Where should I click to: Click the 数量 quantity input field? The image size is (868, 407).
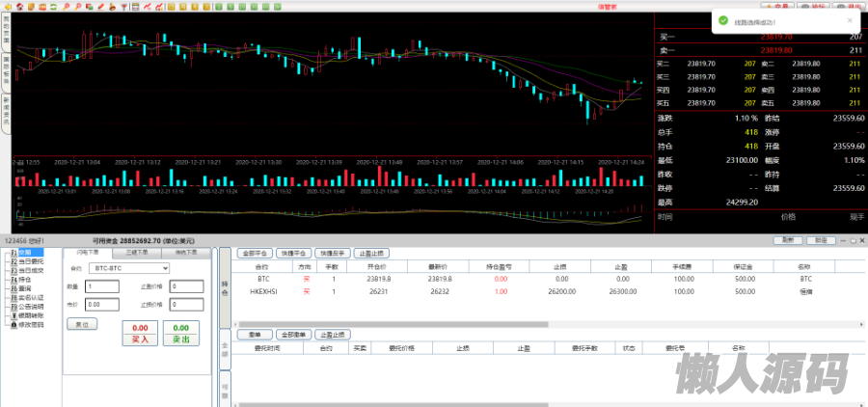pyautogui.click(x=101, y=286)
